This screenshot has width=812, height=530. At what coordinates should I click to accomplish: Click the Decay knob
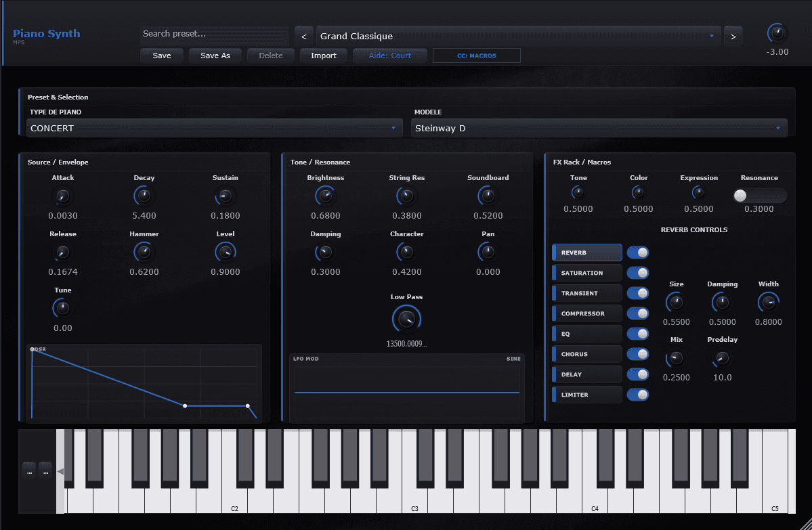pos(144,196)
